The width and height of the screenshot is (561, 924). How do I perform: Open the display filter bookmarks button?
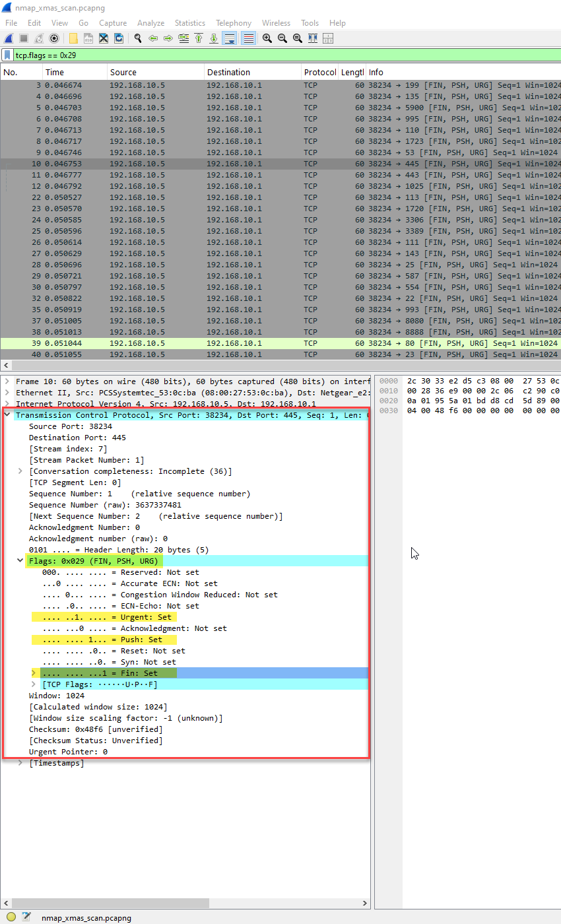click(x=7, y=56)
